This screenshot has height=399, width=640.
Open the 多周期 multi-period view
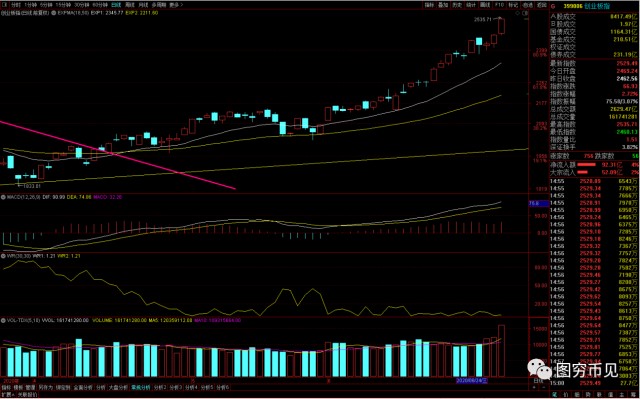click(159, 5)
